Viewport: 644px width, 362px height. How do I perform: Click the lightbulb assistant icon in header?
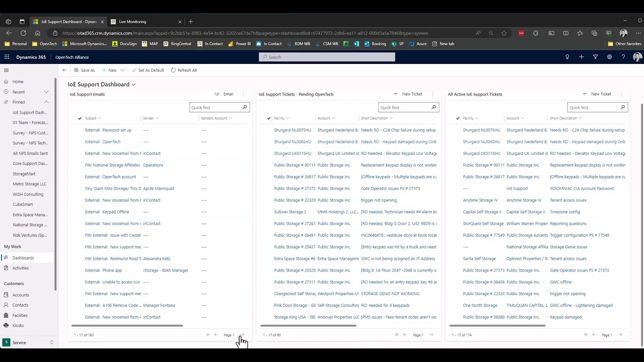(567, 57)
